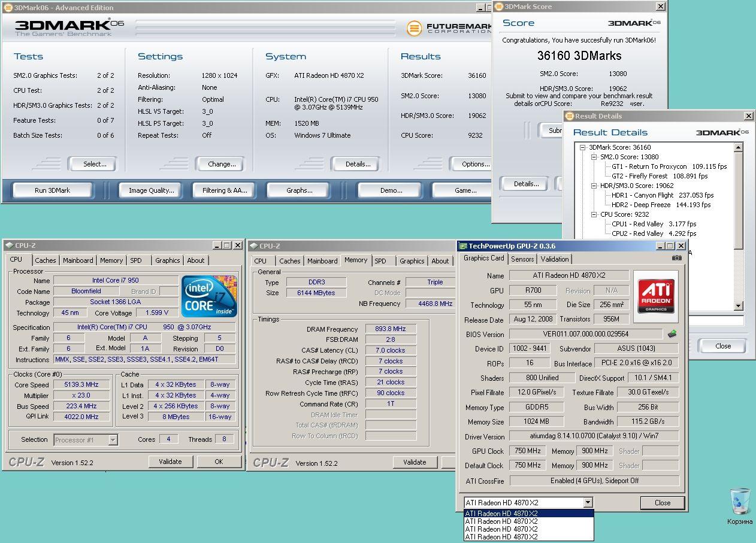Click the ATI Radeon logo in GPU-Z
This screenshot has width=756, height=543.
point(656,296)
